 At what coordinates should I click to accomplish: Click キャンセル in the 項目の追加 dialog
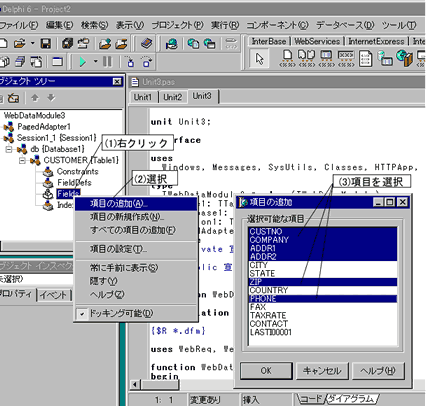coord(322,371)
